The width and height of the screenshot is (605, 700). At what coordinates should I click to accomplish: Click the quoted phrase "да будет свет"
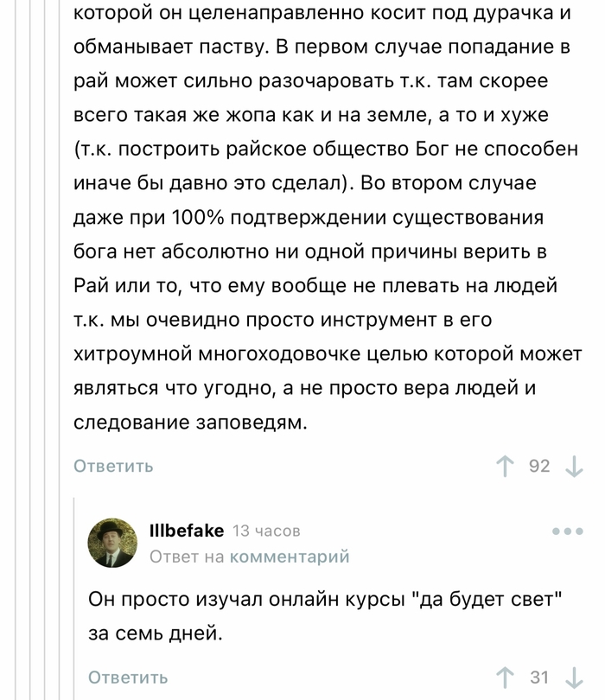[x=489, y=599]
